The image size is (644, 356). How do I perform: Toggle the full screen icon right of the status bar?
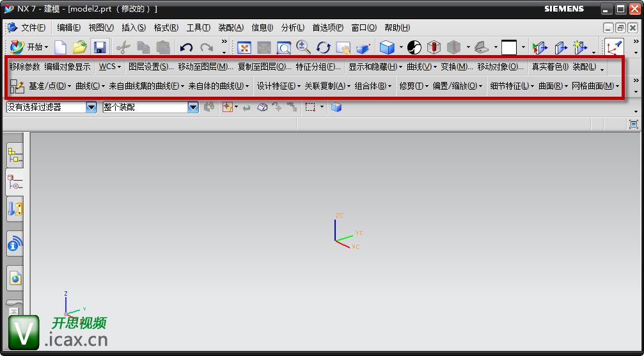click(x=633, y=124)
